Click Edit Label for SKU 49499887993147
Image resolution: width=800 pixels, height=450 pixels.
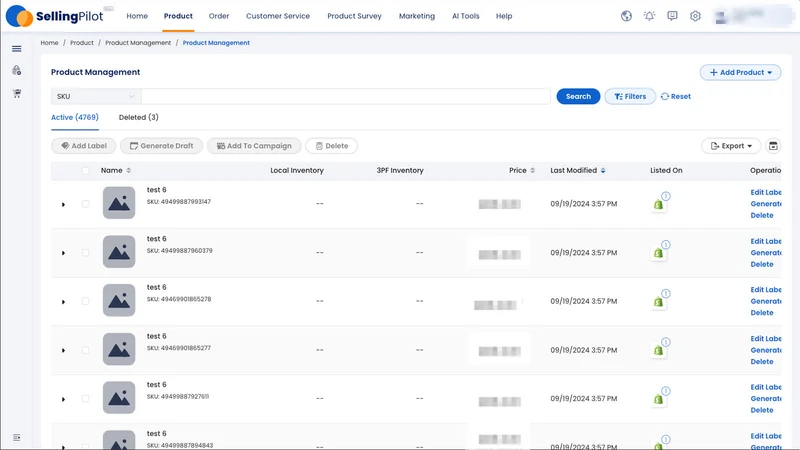[766, 192]
